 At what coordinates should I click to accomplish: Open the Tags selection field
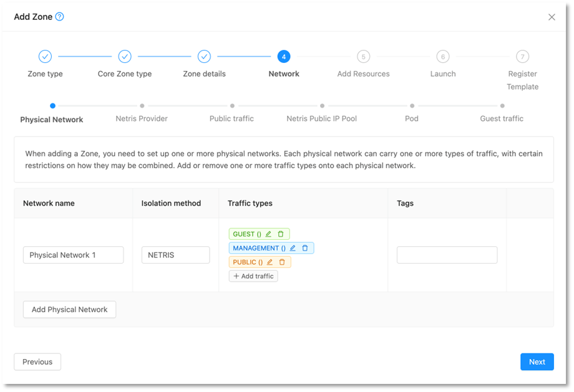point(447,255)
